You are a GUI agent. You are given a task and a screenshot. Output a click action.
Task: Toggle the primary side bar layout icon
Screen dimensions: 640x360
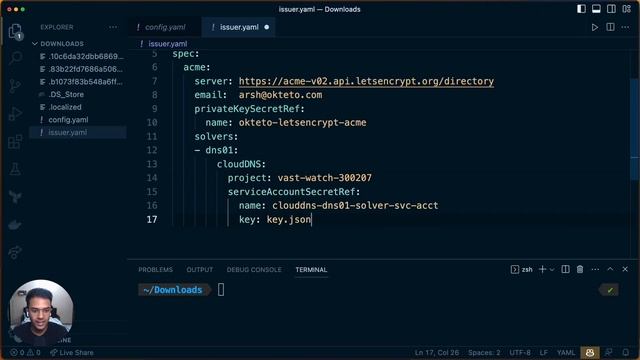[x=581, y=9]
